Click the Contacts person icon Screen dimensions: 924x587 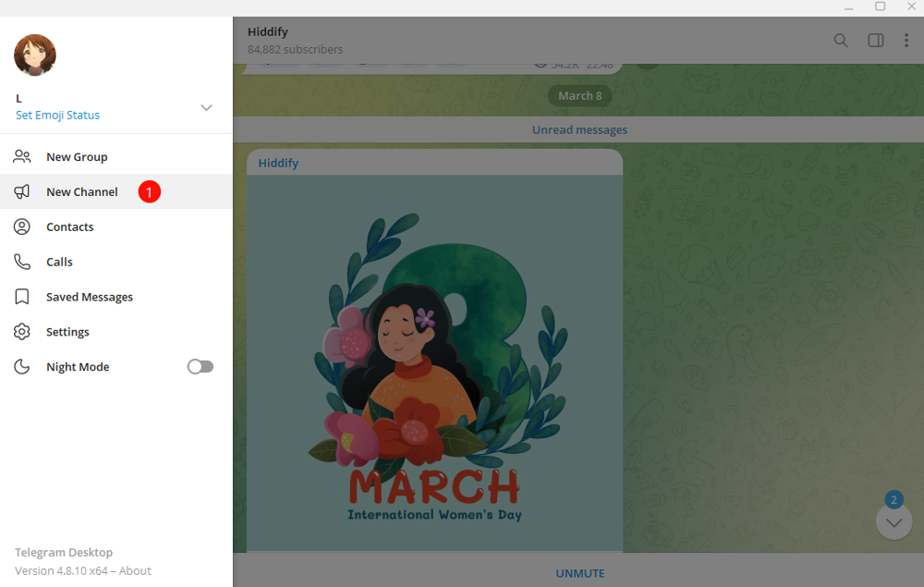(22, 226)
